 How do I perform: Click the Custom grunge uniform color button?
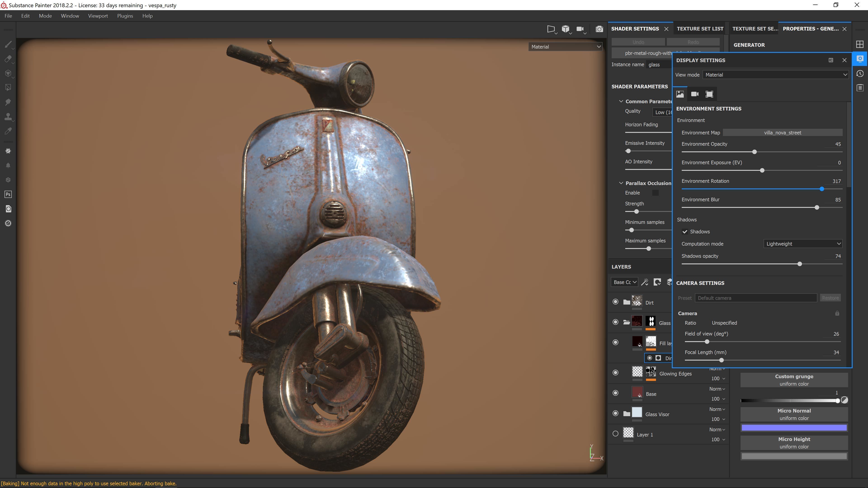point(794,380)
